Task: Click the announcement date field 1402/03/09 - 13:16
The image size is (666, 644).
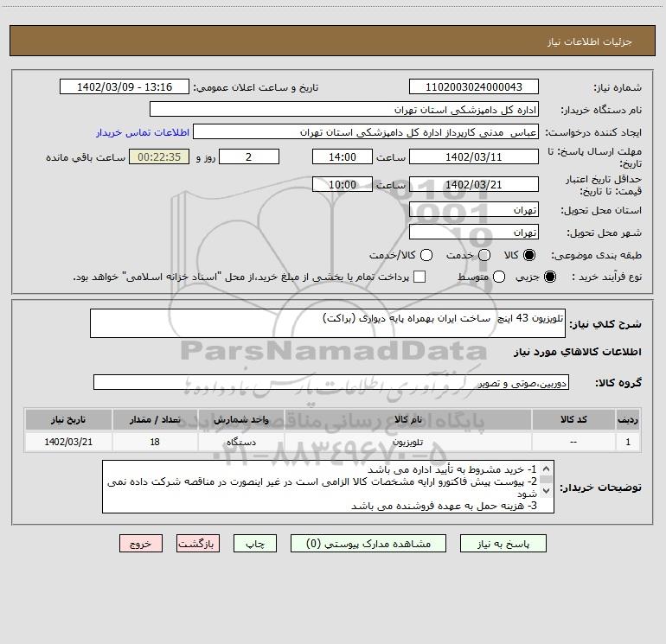Action: [125, 87]
